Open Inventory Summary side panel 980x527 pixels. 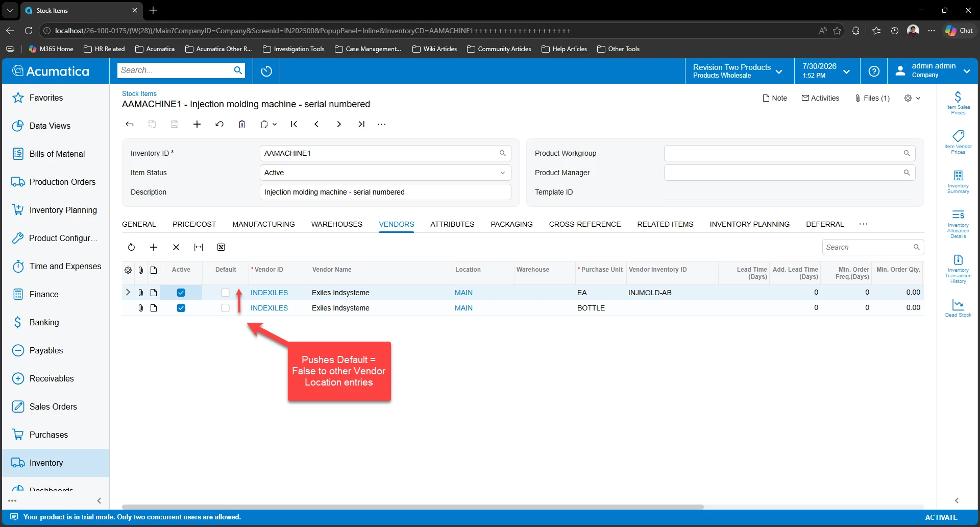958,181
